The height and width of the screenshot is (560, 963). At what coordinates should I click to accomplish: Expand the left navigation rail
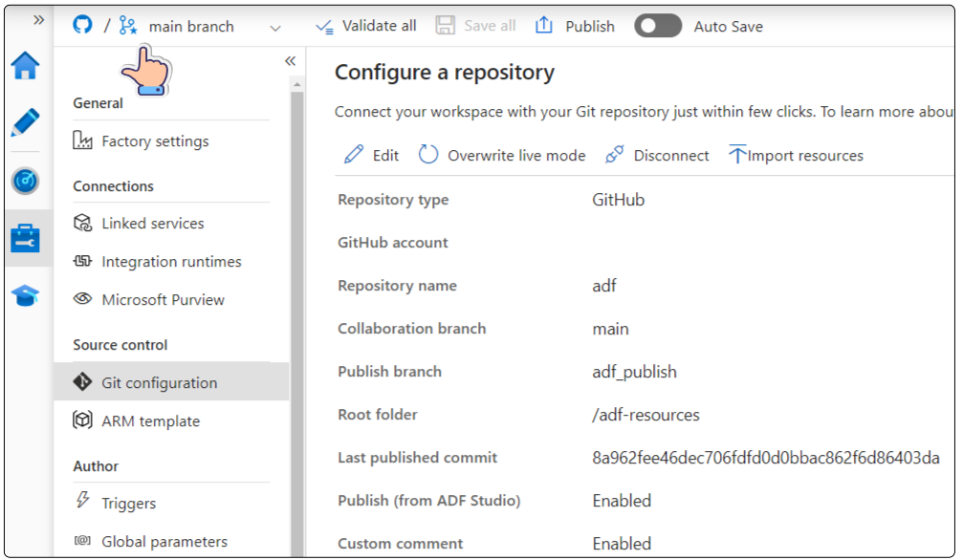[38, 19]
